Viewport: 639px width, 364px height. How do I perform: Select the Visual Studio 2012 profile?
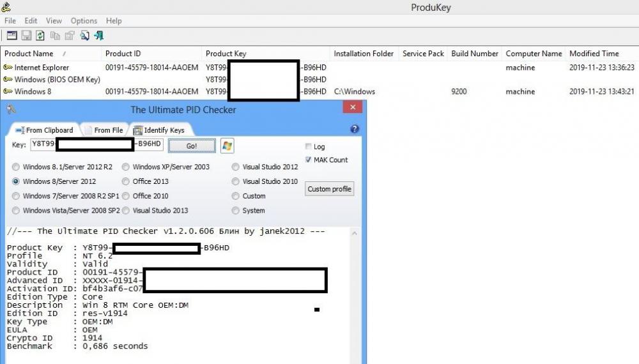[236, 167]
